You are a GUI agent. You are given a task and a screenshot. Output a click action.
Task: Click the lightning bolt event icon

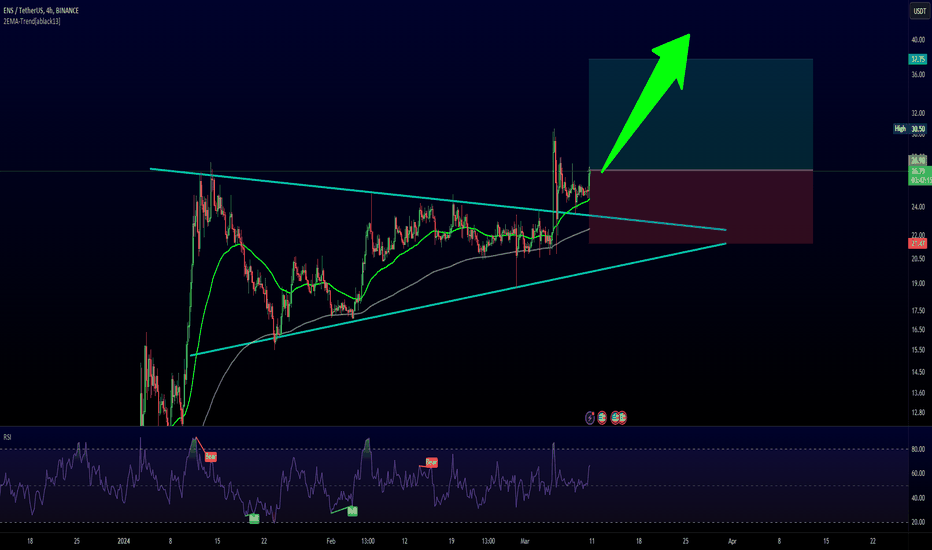pos(590,418)
